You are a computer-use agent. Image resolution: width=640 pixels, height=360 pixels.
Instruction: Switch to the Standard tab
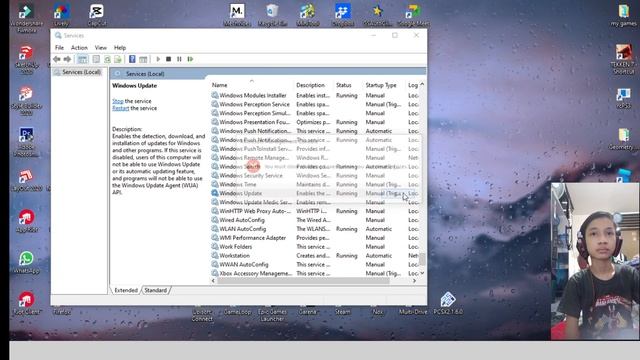point(156,290)
